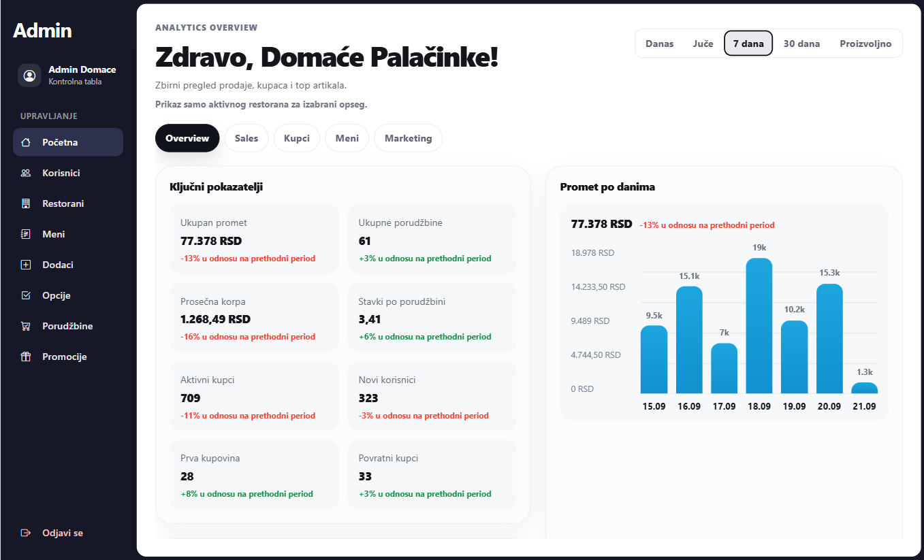Click the cart icon beside Porudžbine
The height and width of the screenshot is (560, 924).
26,326
